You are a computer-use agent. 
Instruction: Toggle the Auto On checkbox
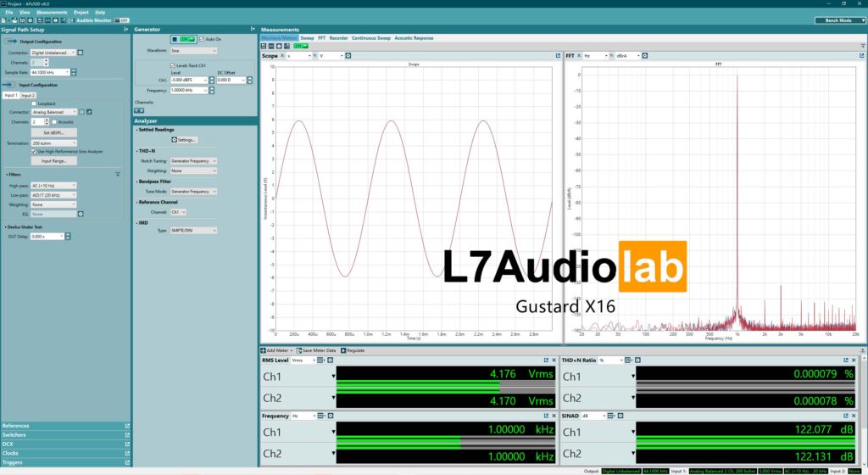coord(202,39)
